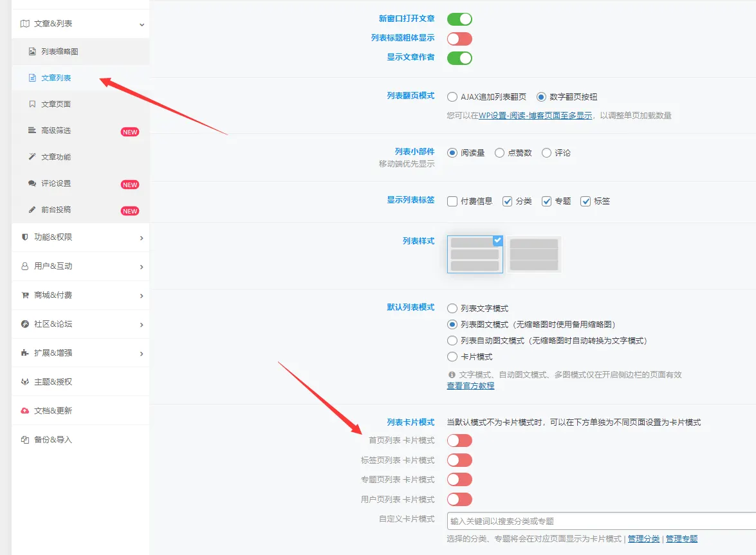Viewport: 756px width, 555px height.
Task: Click the pencil icon for 前台投稿
Action: coord(32,210)
